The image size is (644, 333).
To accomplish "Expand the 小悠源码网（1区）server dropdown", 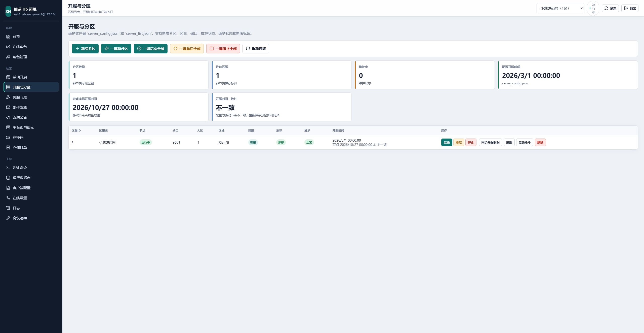I will point(560,8).
